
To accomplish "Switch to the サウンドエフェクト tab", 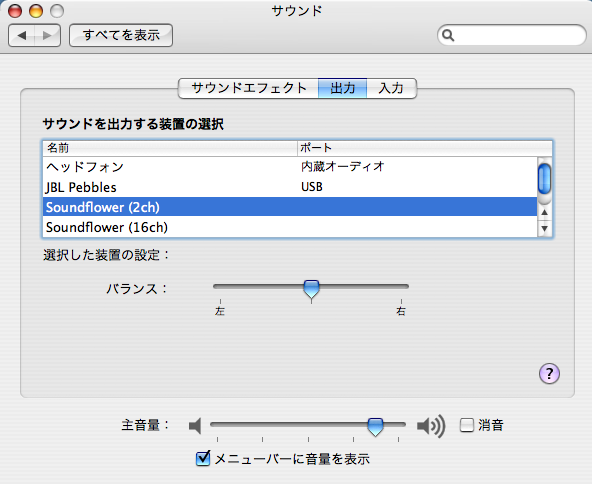I will tap(248, 88).
